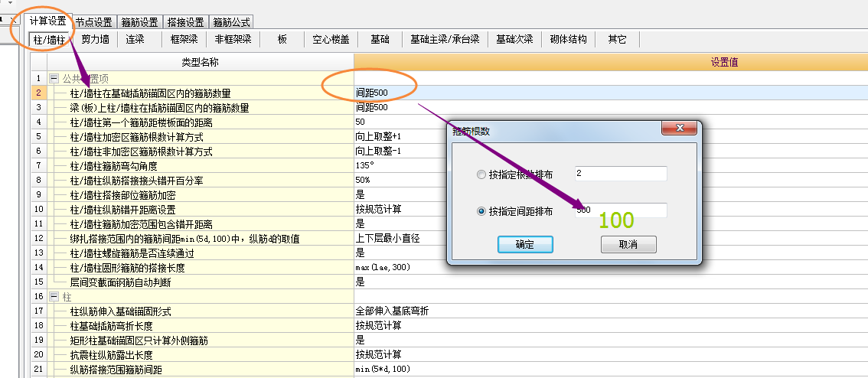Select the 砌体结构 category tab
This screenshot has width=868, height=378.
click(568, 39)
